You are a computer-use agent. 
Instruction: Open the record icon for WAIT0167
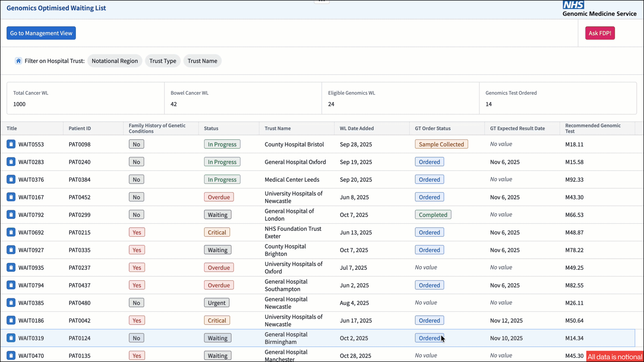pyautogui.click(x=11, y=197)
